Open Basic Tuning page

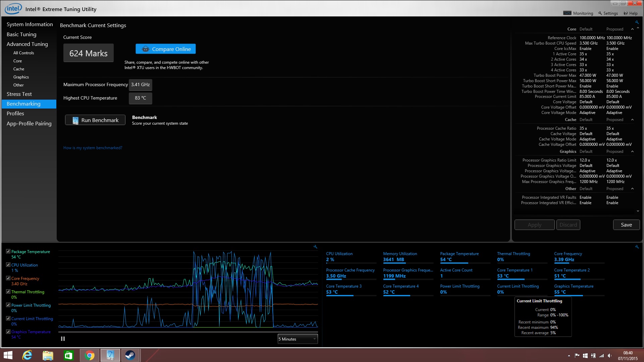point(21,34)
